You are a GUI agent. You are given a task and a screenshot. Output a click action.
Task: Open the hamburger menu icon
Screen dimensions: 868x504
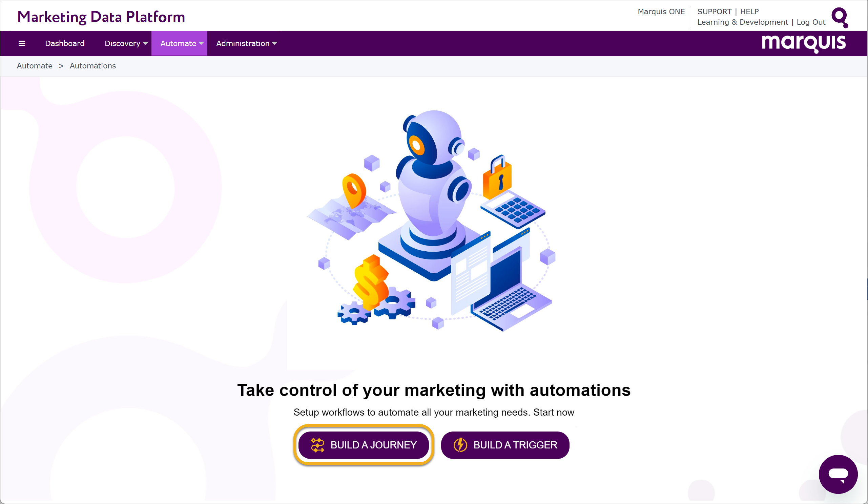click(22, 43)
